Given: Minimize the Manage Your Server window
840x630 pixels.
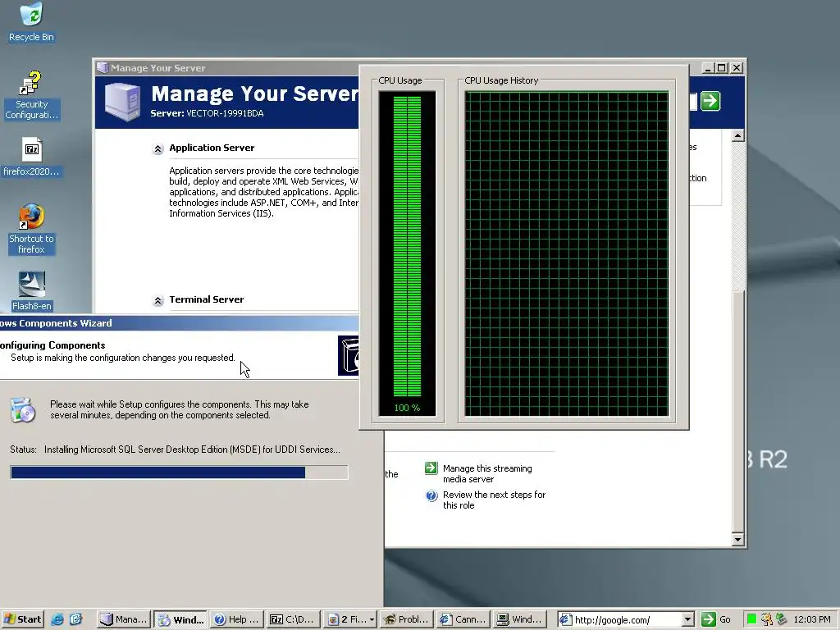Looking at the screenshot, I should pos(708,68).
